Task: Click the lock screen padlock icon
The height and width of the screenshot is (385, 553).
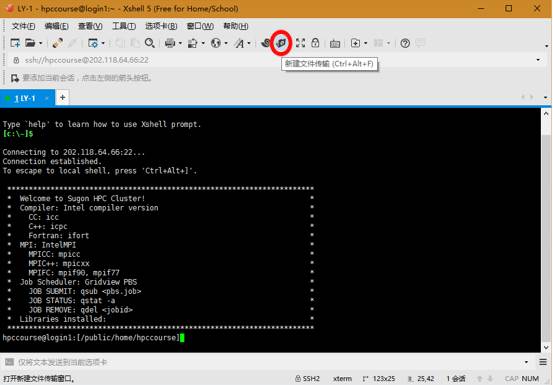Action: pyautogui.click(x=315, y=43)
